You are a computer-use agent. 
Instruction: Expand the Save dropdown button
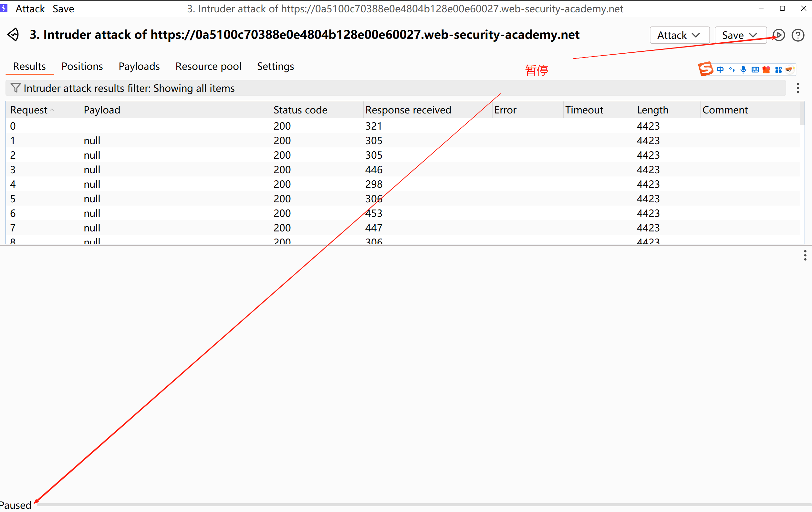coord(740,35)
